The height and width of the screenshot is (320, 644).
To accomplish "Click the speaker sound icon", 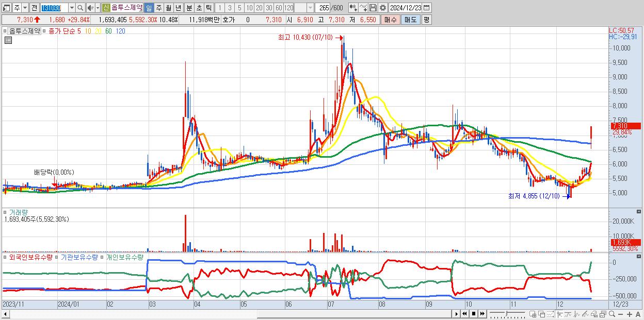I will coord(90,8).
